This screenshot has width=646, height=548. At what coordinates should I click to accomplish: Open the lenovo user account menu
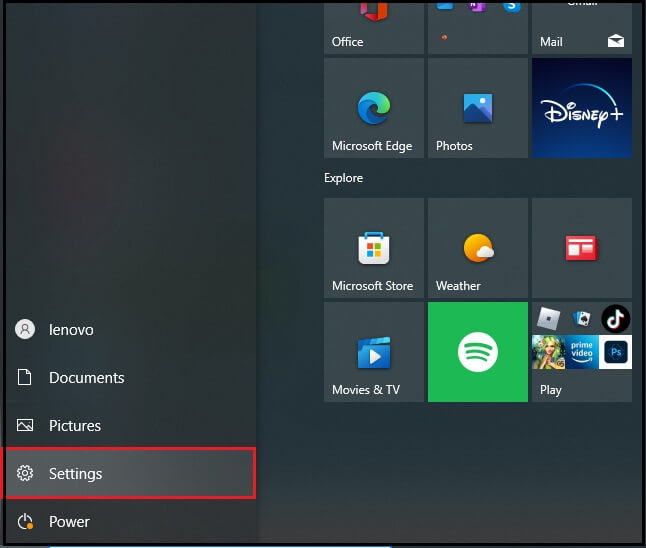point(131,330)
